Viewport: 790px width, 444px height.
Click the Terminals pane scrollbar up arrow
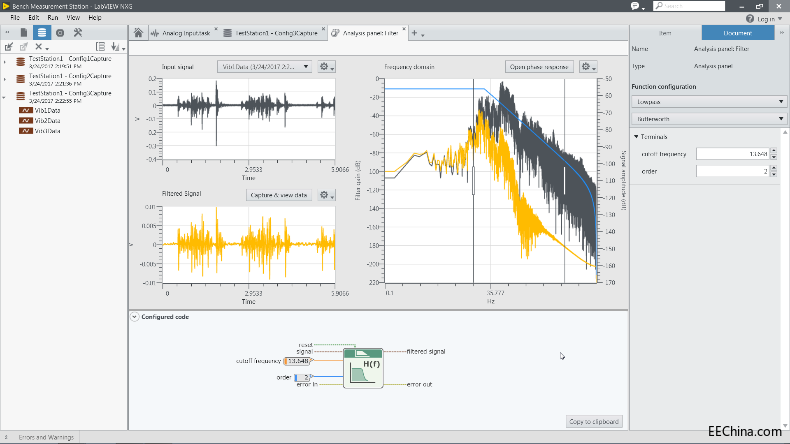click(785, 132)
